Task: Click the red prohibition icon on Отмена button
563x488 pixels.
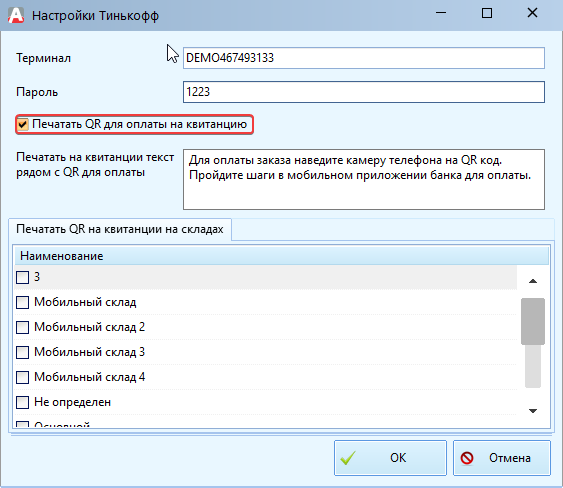Action: pos(467,458)
